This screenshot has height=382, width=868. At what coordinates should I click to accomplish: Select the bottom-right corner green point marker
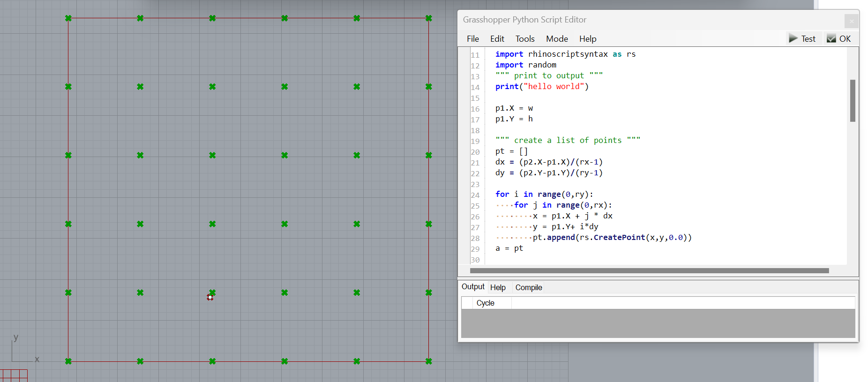tap(428, 361)
